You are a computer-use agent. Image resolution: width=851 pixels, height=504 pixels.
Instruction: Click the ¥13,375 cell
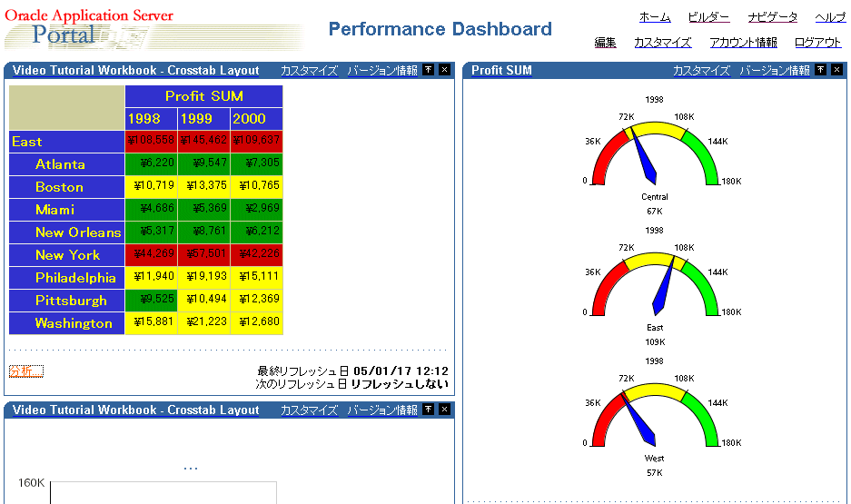point(203,186)
